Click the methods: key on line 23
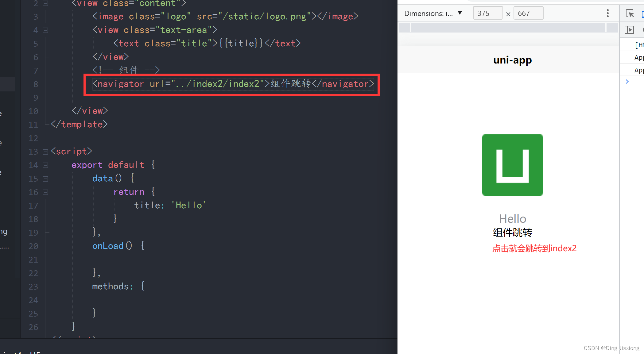This screenshot has height=354, width=644. [x=113, y=287]
